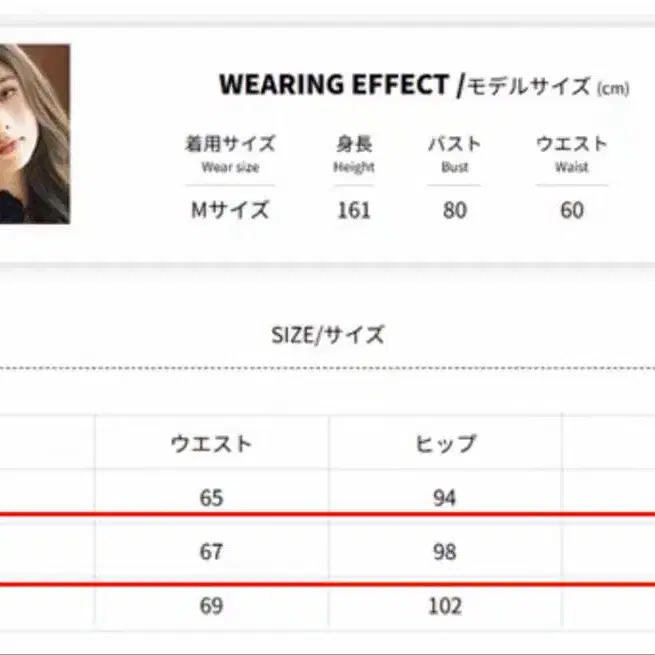Screen dimensions: 655x655
Task: Select the model waist value 60
Action: click(571, 210)
